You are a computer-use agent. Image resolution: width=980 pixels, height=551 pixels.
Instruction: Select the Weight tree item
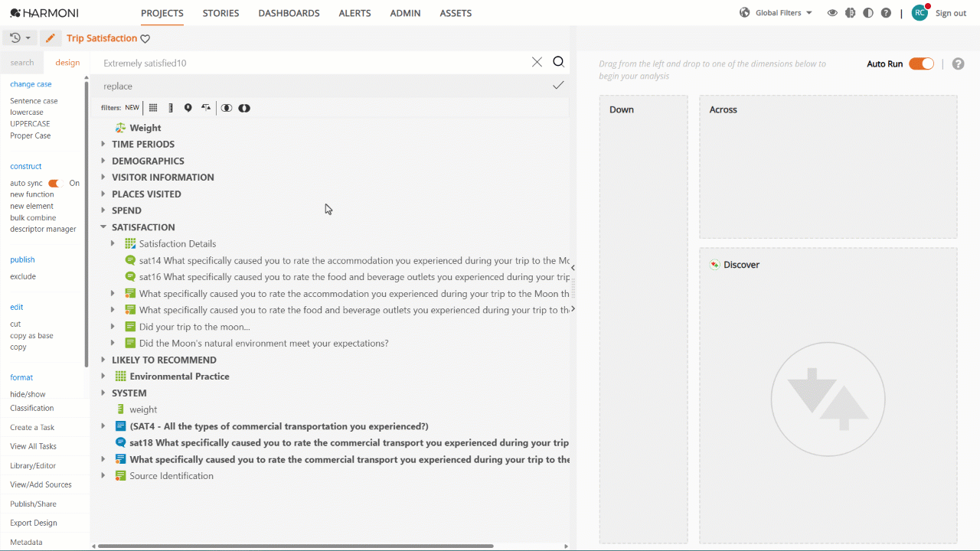pos(145,128)
